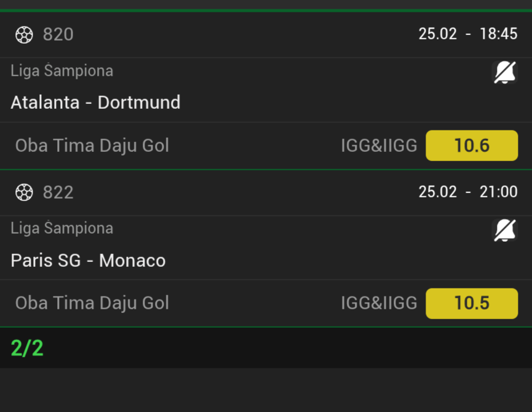Screen dimensions: 532x412
Task: Click the 25.02 - 21:00 kickoff time
Action: pyautogui.click(x=467, y=192)
